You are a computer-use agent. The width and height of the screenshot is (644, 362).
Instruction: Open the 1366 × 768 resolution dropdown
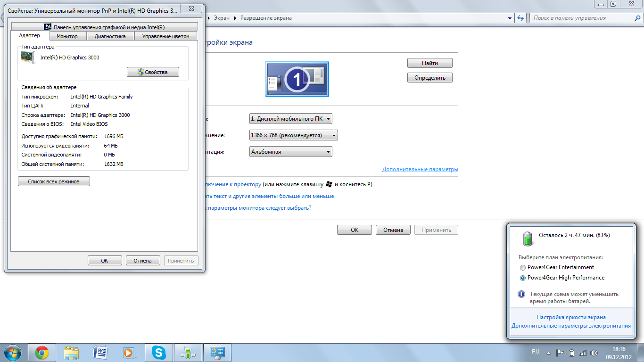tap(293, 135)
